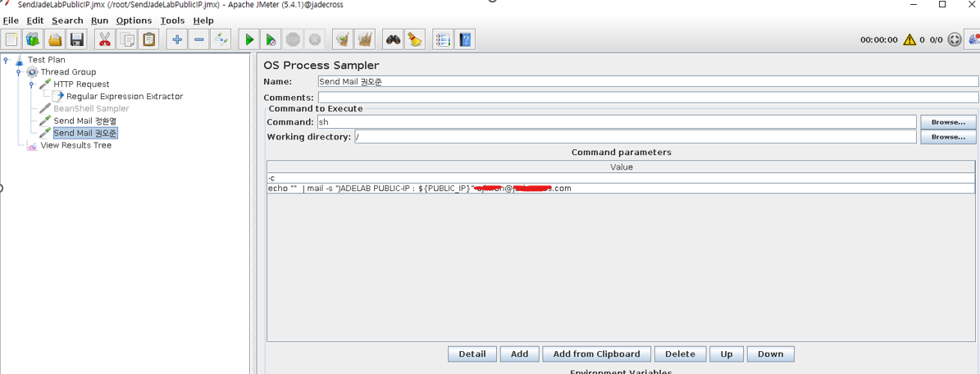
Task: Click the Value column header
Action: click(x=621, y=167)
